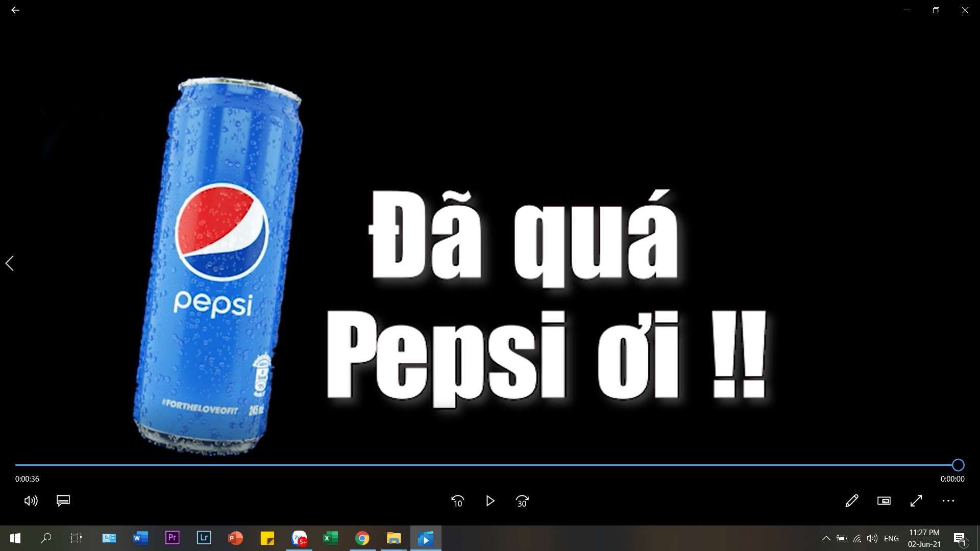Go back with the top-left arrow
The image size is (980, 551).
pyautogui.click(x=15, y=10)
